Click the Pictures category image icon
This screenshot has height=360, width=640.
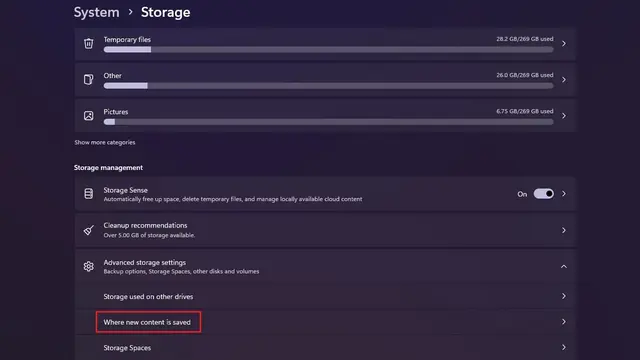[x=88, y=116]
